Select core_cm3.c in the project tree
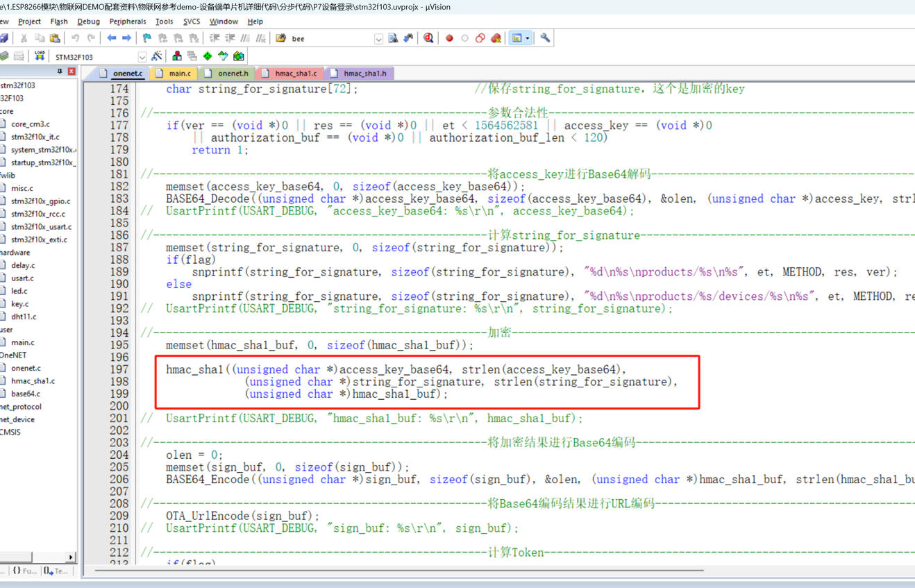The image size is (915, 588). tap(30, 124)
